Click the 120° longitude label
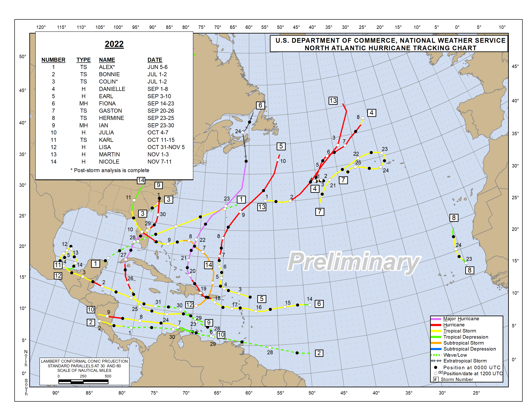 [41, 27]
